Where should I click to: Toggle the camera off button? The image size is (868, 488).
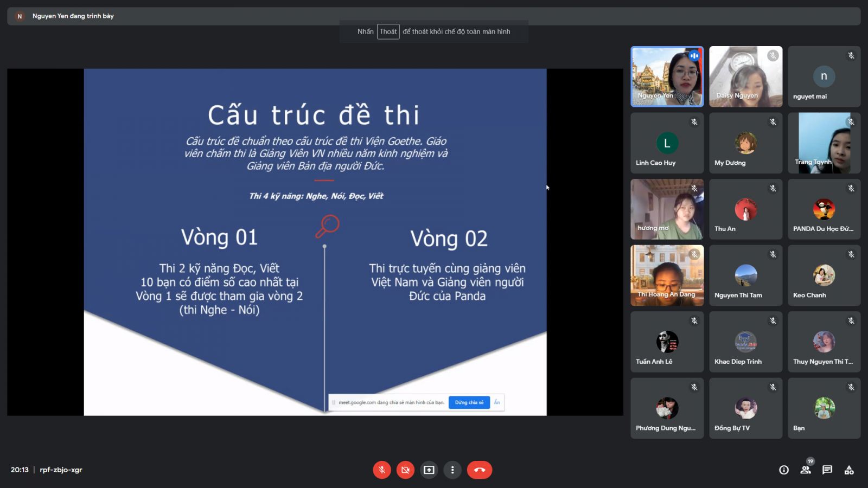pyautogui.click(x=405, y=470)
